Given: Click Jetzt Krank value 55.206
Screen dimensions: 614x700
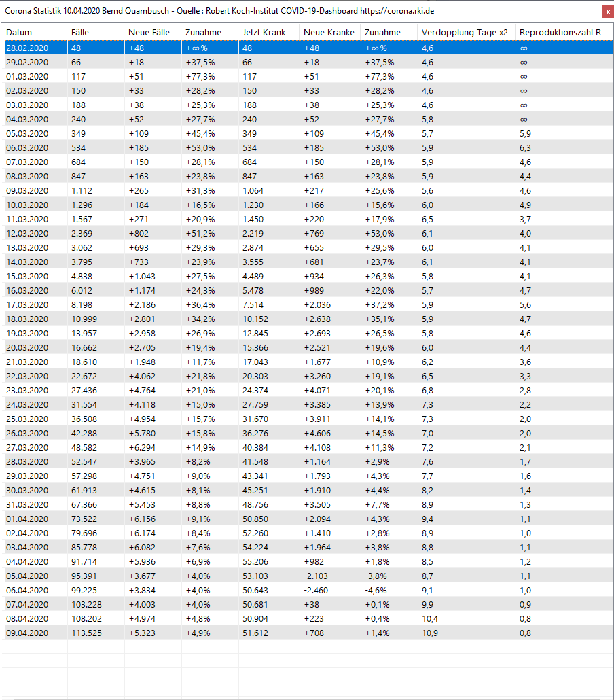Looking at the screenshot, I should (255, 562).
